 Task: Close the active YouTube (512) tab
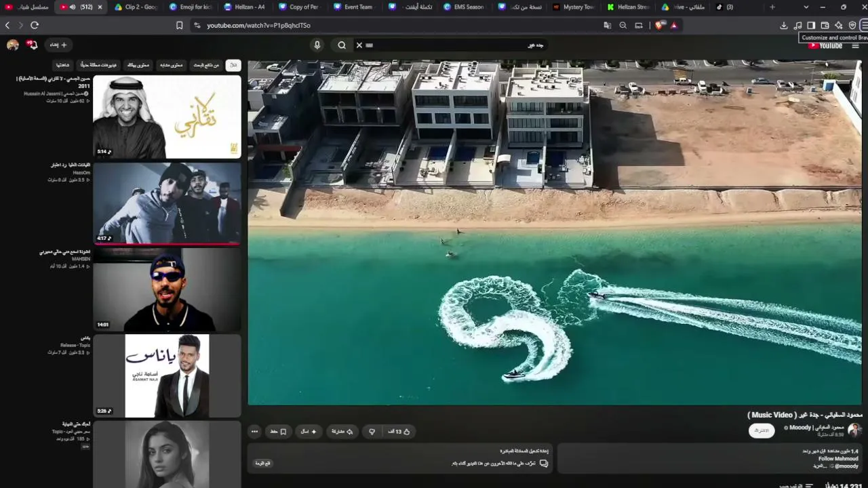[100, 7]
